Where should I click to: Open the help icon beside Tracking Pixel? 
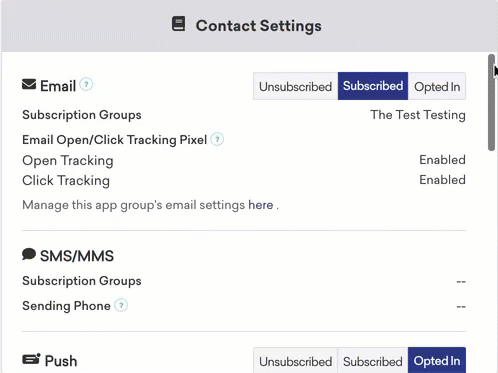point(217,139)
